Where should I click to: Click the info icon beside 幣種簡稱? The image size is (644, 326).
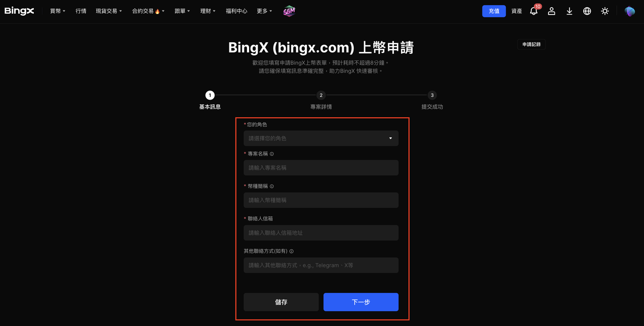[272, 186]
